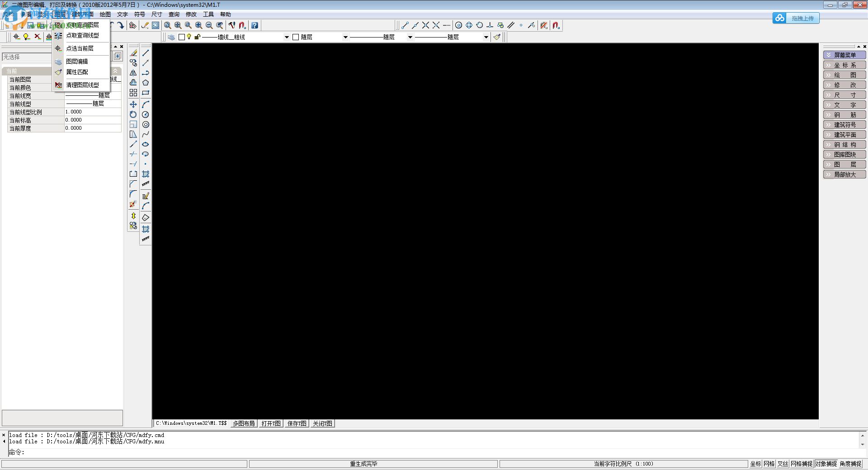Select the Spline curve tool

click(x=146, y=134)
